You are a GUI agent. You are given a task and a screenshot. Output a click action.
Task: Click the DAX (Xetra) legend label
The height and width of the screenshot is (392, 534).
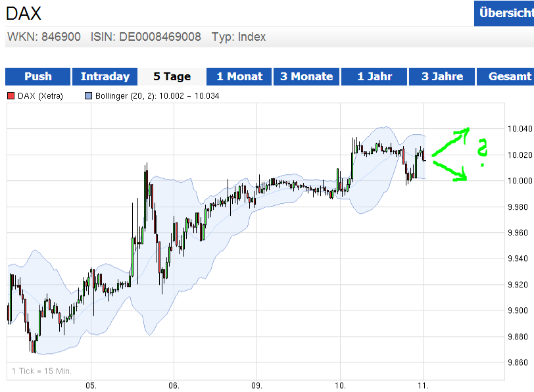pyautogui.click(x=40, y=96)
